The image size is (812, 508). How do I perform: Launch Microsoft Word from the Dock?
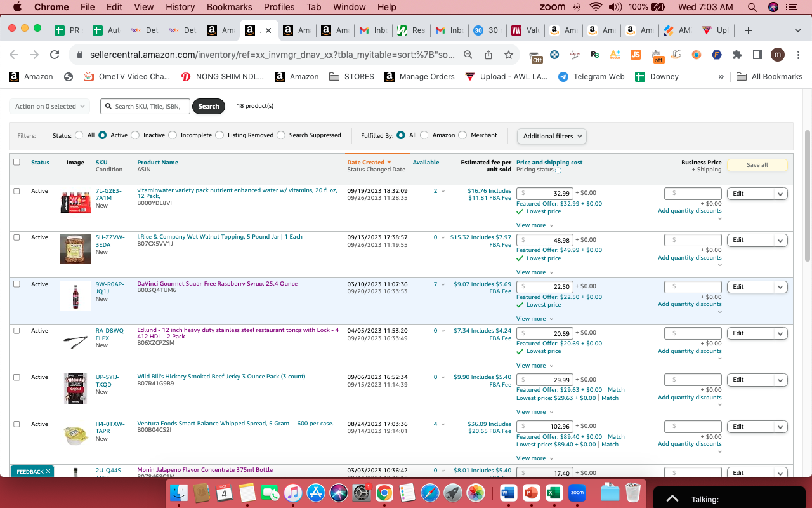[508, 493]
